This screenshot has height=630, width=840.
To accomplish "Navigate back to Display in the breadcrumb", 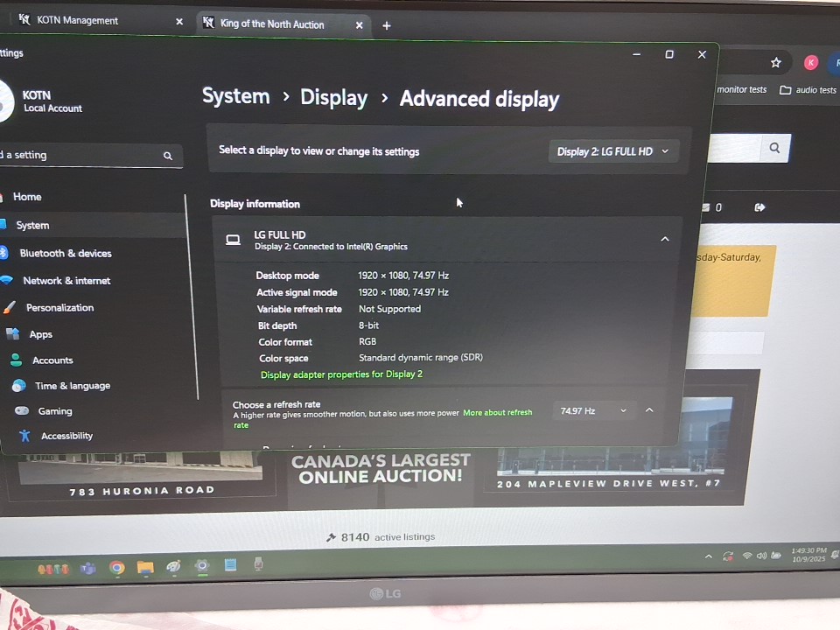I will click(333, 98).
